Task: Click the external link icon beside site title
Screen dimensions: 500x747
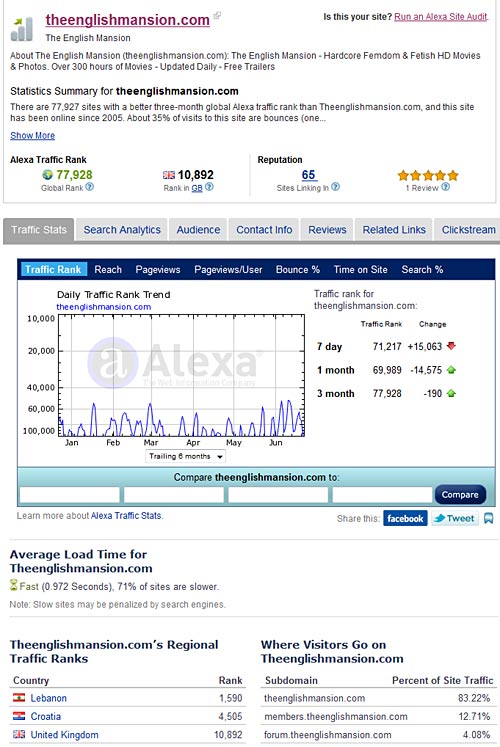Action: (217, 16)
